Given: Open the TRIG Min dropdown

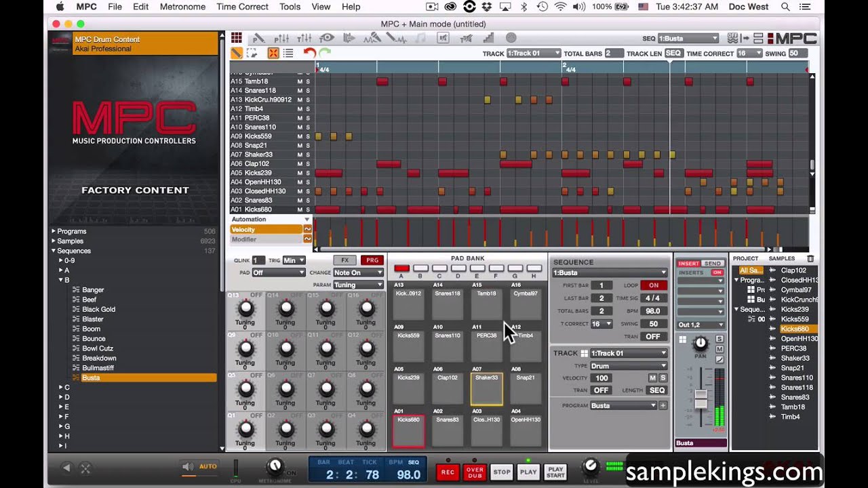Looking at the screenshot, I should coord(294,260).
